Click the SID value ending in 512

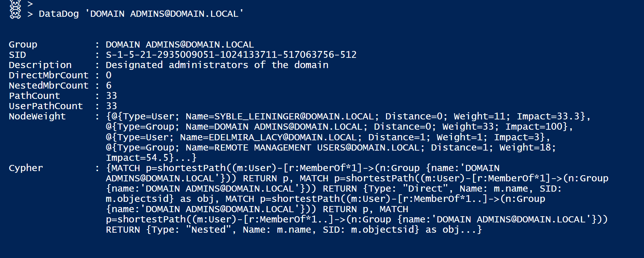231,55
